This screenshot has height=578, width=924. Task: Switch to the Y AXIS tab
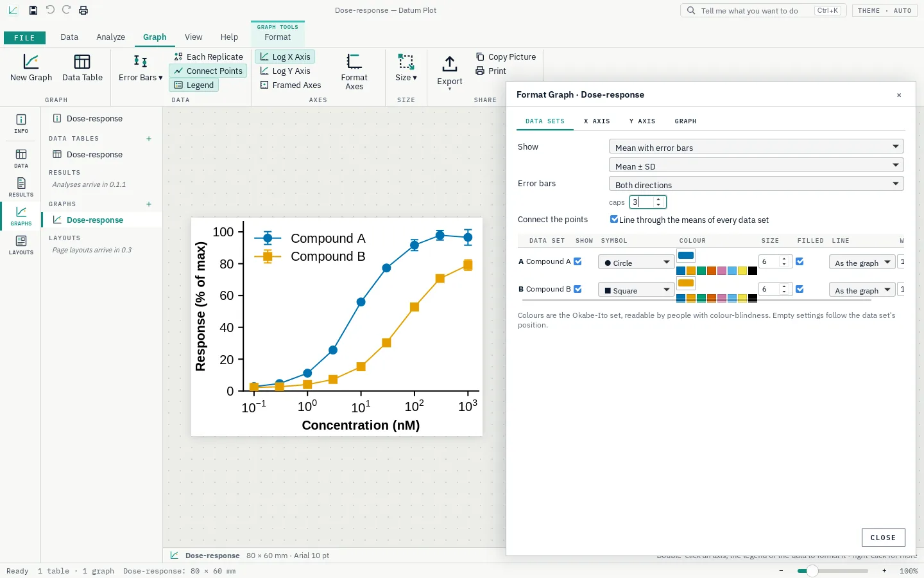(642, 121)
